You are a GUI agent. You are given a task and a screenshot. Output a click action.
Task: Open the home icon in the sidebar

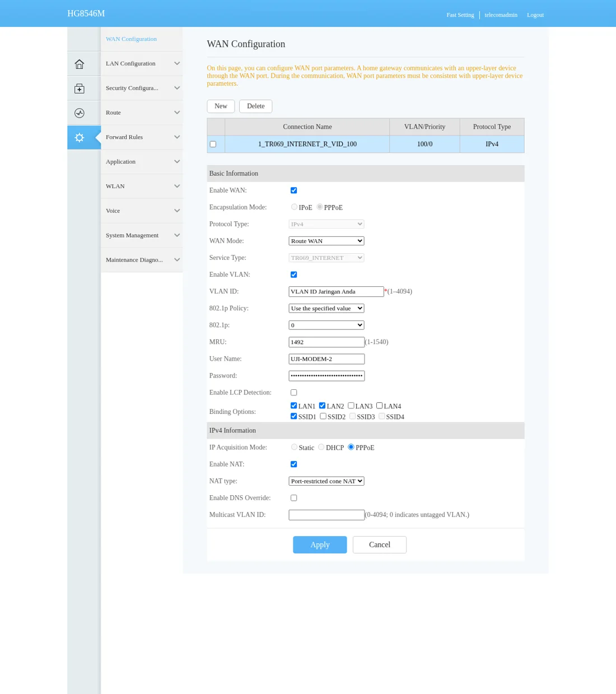point(80,64)
